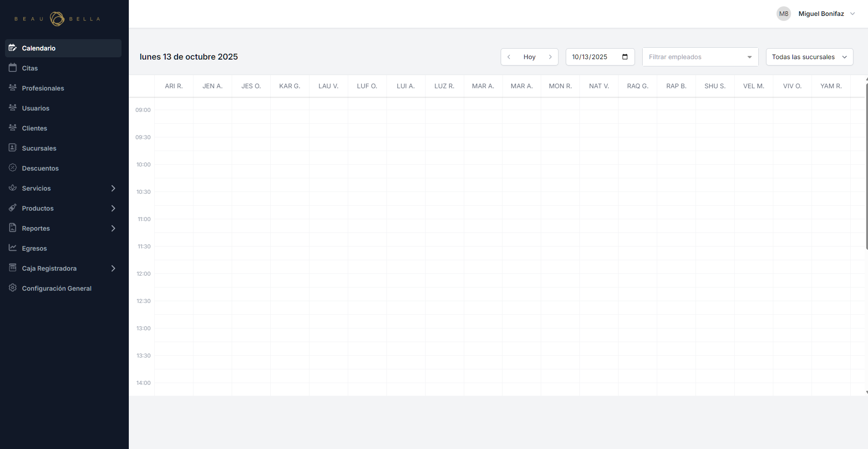Open the Miguel Bonifaz user menu
868x449 pixels.
pyautogui.click(x=821, y=14)
